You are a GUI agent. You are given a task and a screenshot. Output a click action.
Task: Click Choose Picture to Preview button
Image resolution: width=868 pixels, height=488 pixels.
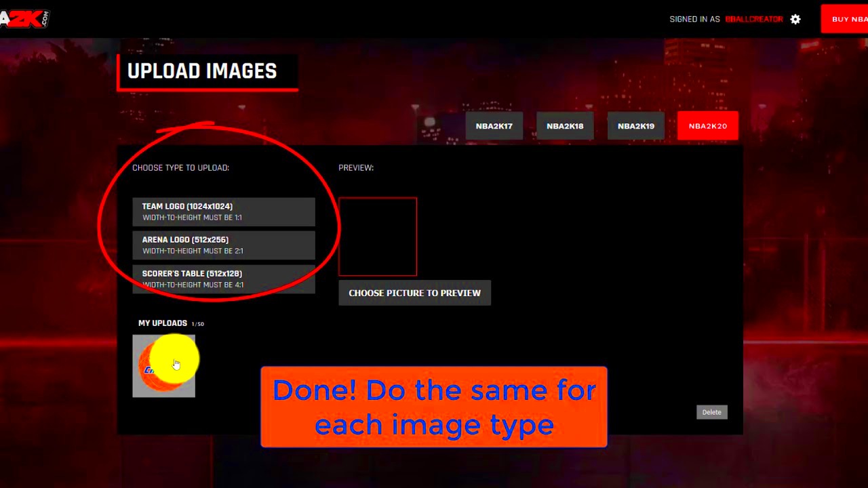[414, 293]
